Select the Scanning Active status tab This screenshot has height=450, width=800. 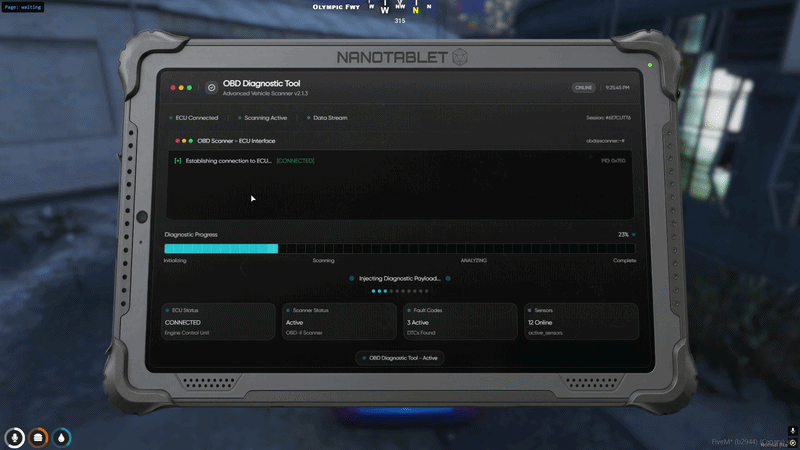(x=263, y=118)
